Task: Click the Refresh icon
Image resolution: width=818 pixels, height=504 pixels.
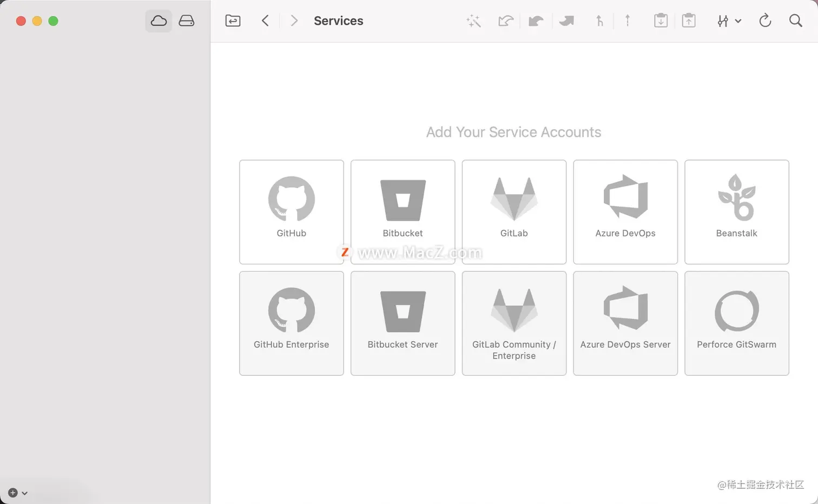Action: (x=765, y=21)
